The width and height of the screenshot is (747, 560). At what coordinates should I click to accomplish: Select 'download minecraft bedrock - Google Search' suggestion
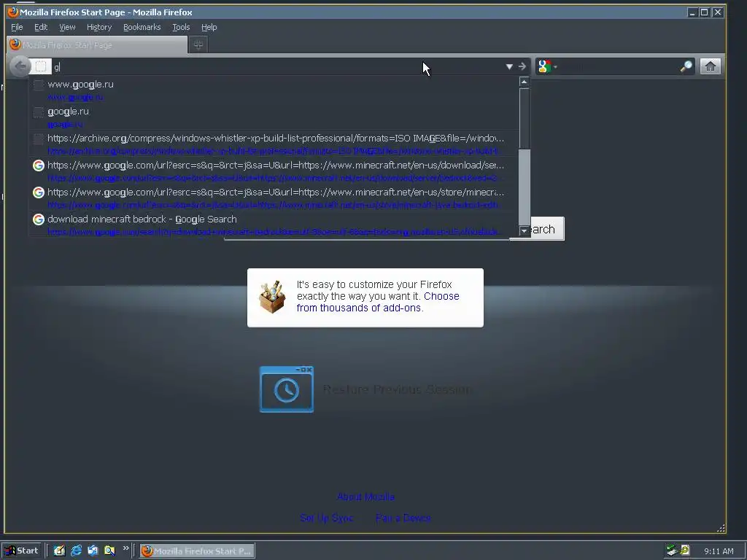click(274, 225)
